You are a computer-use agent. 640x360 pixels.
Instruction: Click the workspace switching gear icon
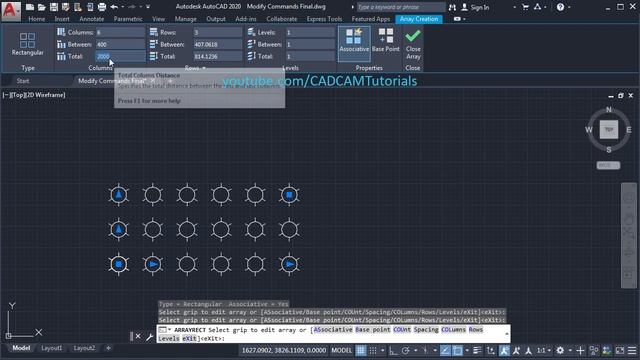560,350
